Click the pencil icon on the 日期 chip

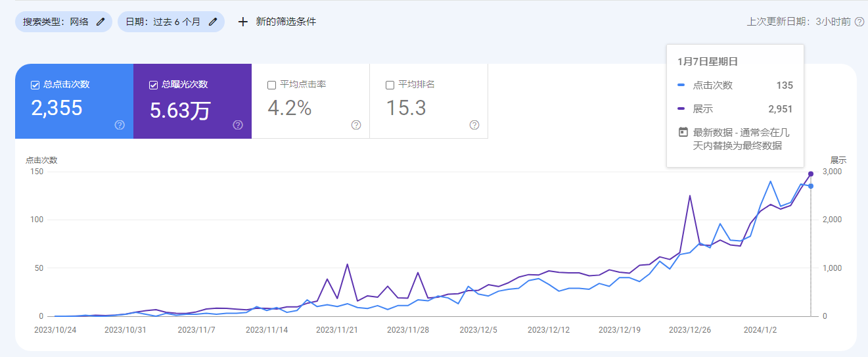tap(213, 22)
